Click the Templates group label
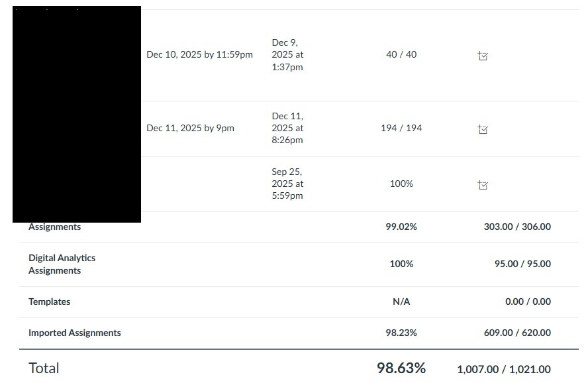Viewport: 588px width, 385px height. [49, 302]
